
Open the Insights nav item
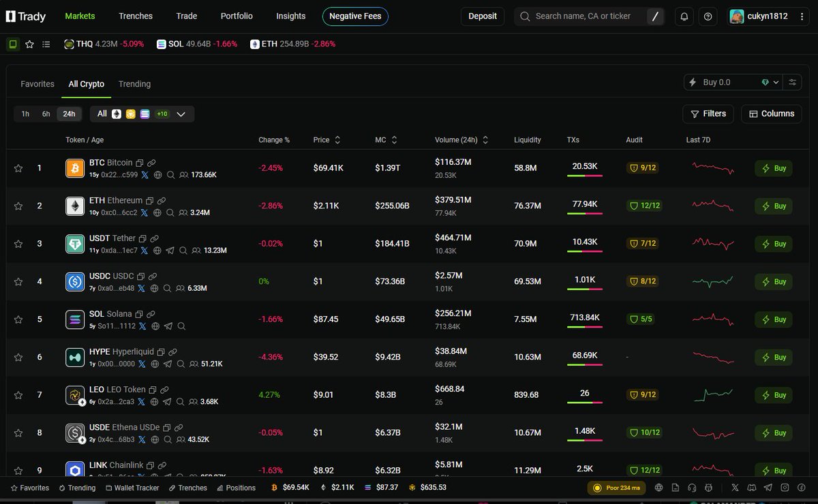point(291,16)
